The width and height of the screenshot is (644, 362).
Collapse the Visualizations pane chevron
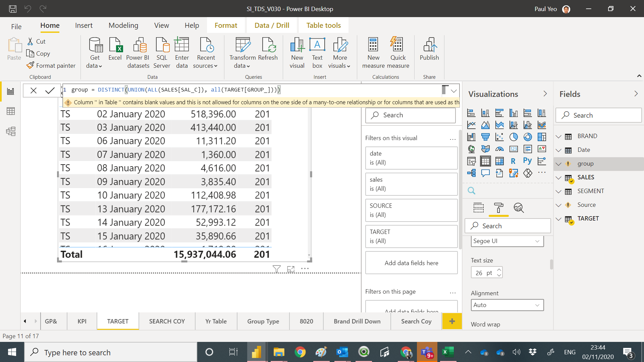(x=545, y=94)
